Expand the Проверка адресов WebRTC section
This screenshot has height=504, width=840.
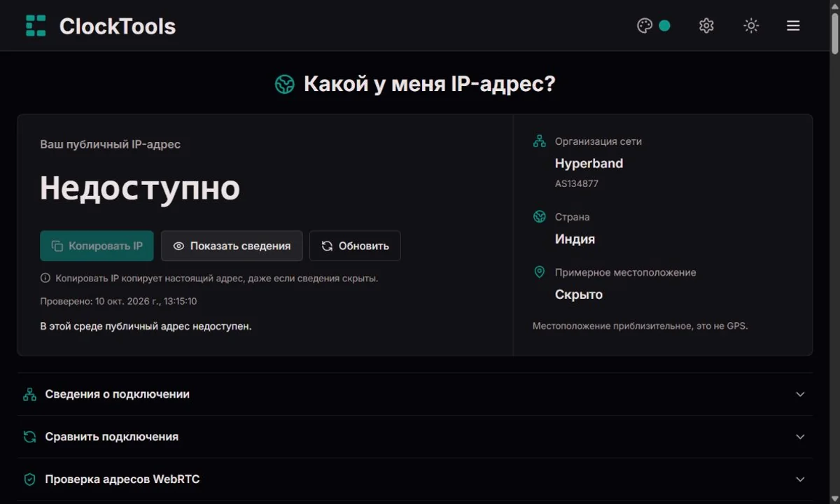point(415,479)
